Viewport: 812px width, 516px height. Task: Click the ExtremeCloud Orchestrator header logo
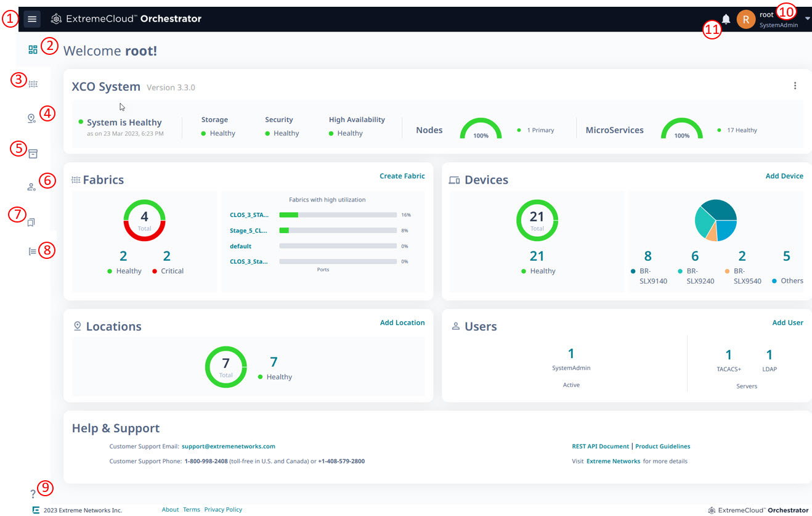[126, 19]
